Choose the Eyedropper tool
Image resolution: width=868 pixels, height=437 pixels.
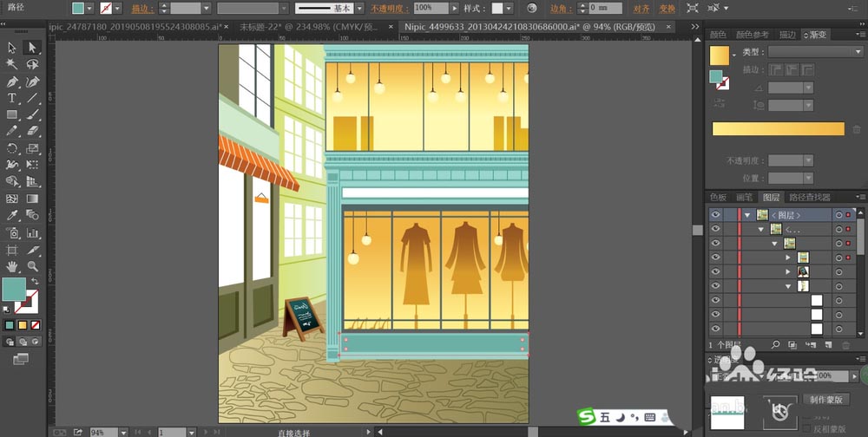[12, 216]
